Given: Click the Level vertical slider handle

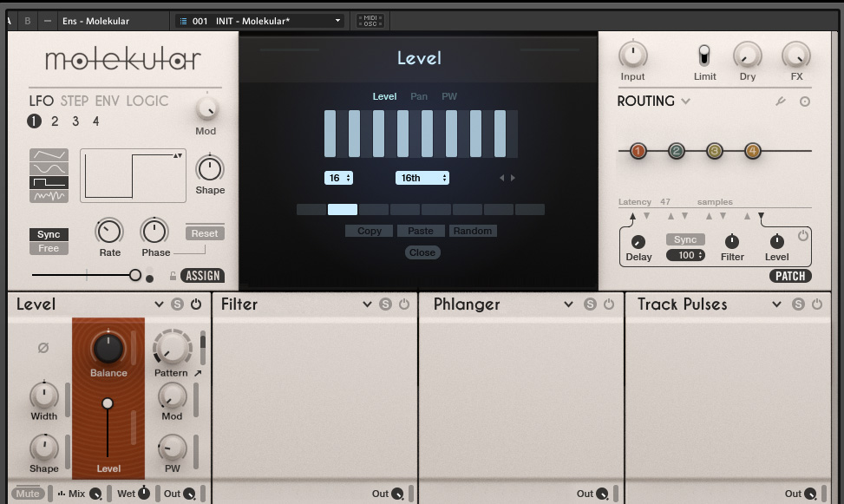Looking at the screenshot, I should pyautogui.click(x=108, y=403).
